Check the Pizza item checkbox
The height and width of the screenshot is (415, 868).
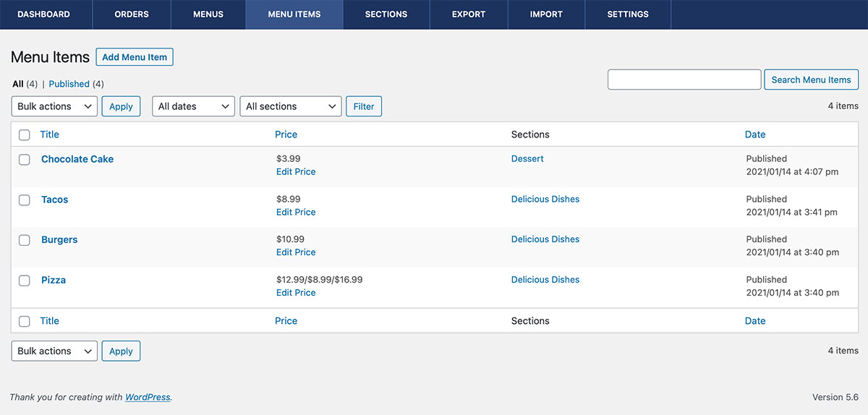tap(25, 281)
